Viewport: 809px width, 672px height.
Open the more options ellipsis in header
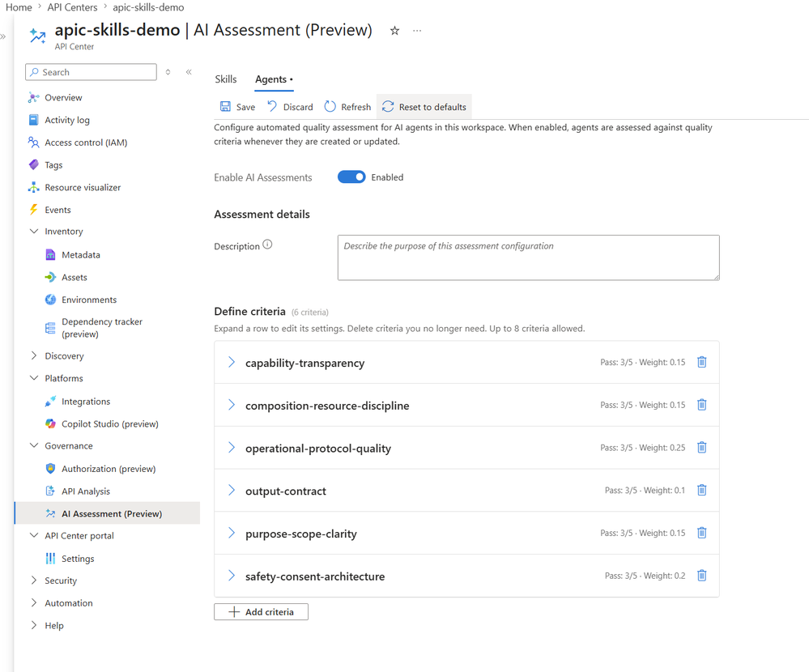417,31
